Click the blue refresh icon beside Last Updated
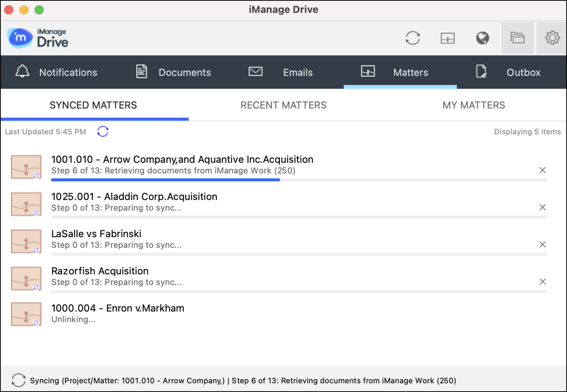 (x=103, y=131)
